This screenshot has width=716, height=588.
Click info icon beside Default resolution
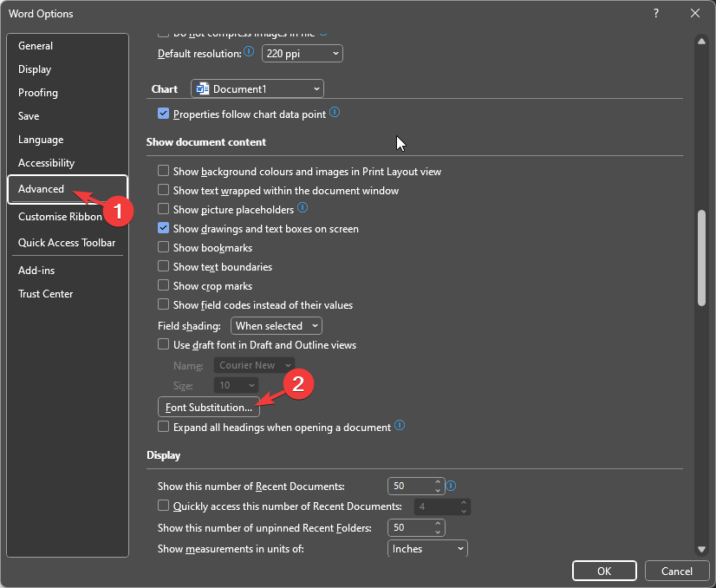pyautogui.click(x=249, y=52)
